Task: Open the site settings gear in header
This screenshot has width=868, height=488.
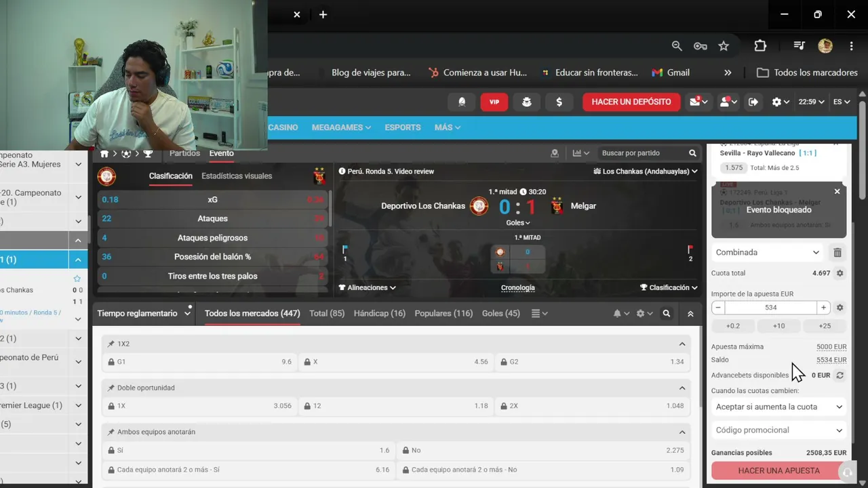Action: tap(780, 102)
